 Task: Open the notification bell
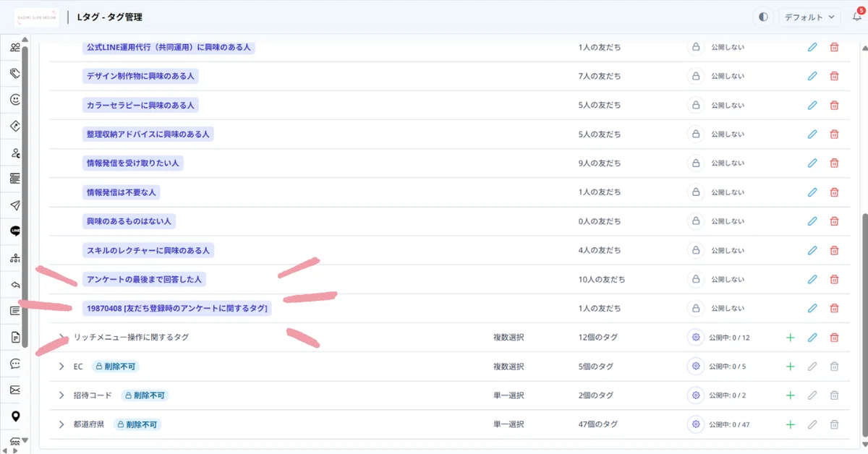click(857, 16)
